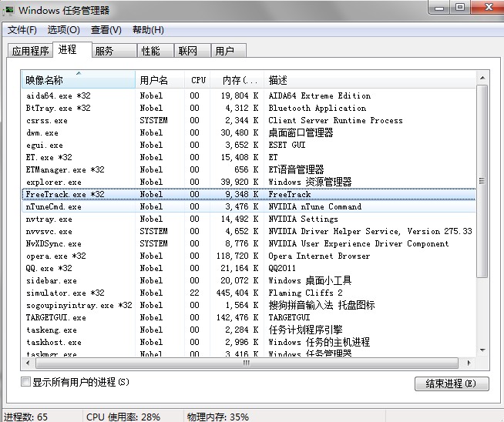Click the 进程数: 65 status entry

click(25, 417)
